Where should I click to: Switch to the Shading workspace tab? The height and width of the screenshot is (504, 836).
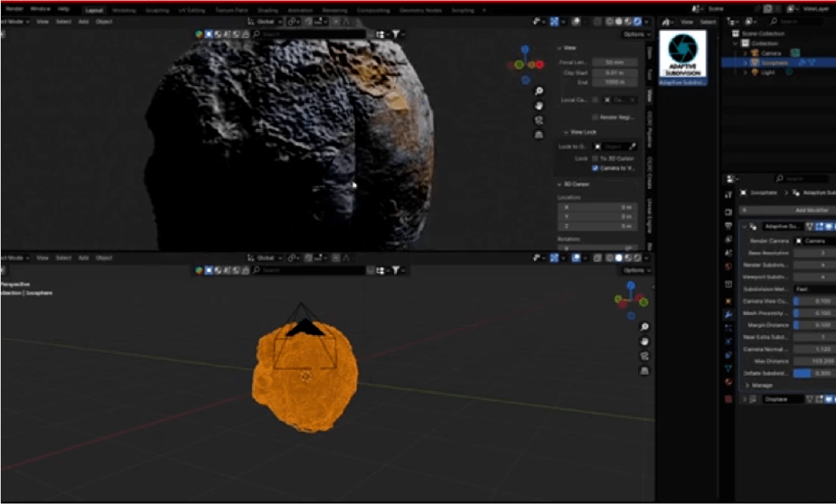tap(268, 10)
